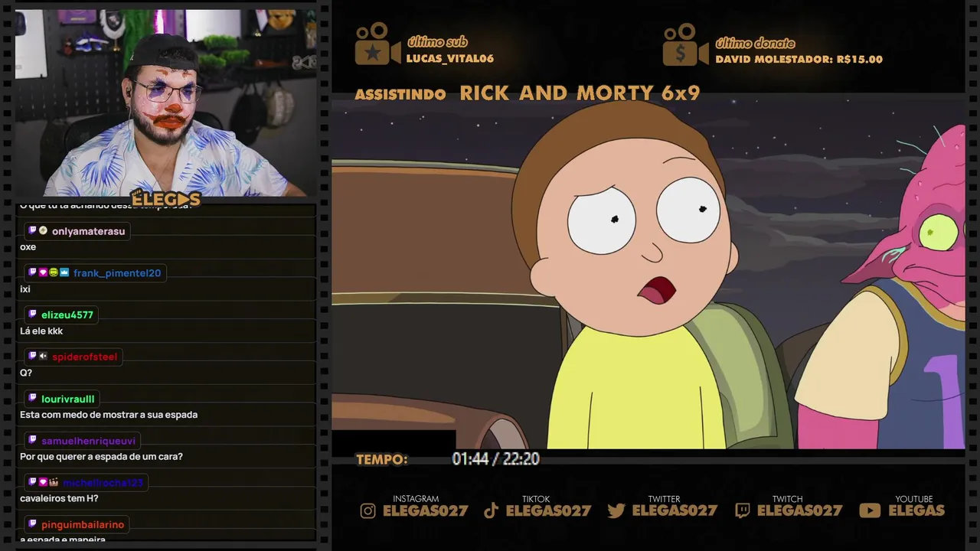Open chat user pinguimbailarino
This screenshot has width=980, height=551.
tap(83, 524)
